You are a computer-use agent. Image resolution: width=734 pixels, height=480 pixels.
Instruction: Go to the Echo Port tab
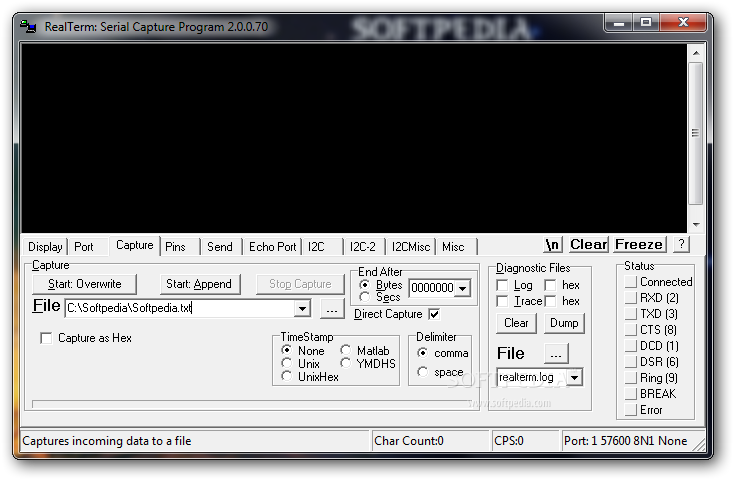coord(272,247)
